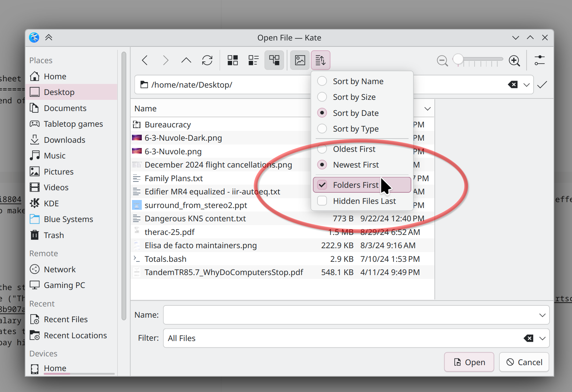Screen dimensions: 572x392
Task: Choose Oldest First ordering
Action: coord(362,149)
